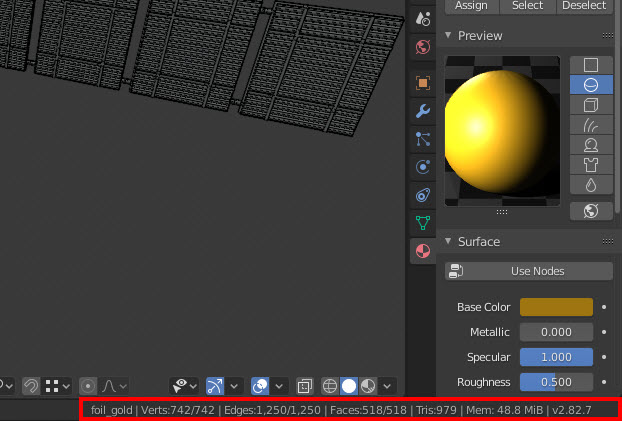Screen dimensions: 622x421
Task: Open the Base Color swatch picker
Action: (557, 307)
